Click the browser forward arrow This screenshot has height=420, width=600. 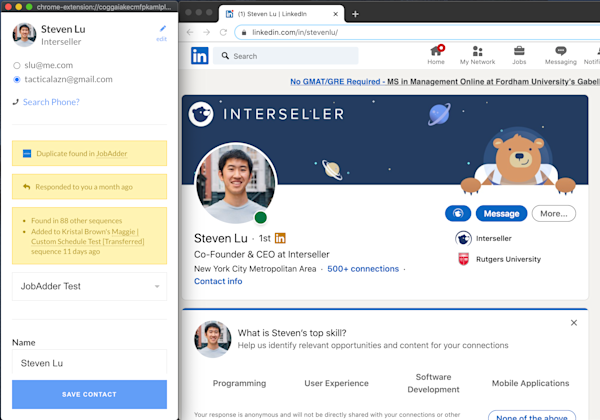207,32
